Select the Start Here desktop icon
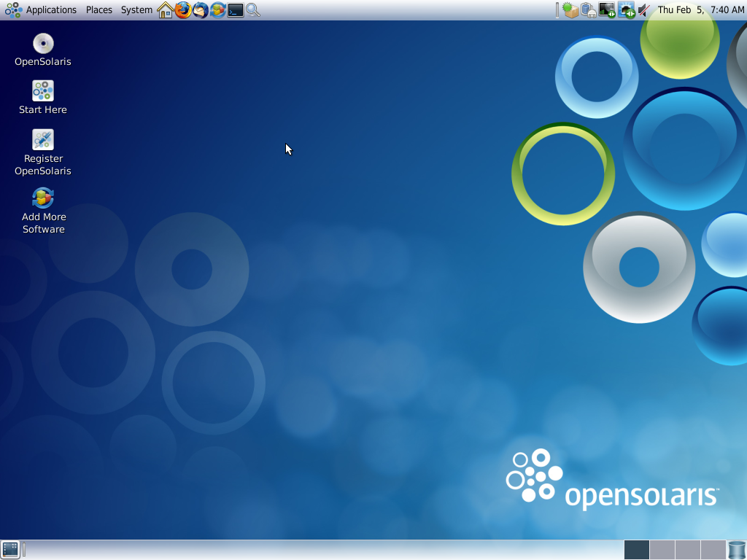Image resolution: width=747 pixels, height=560 pixels. [x=43, y=97]
